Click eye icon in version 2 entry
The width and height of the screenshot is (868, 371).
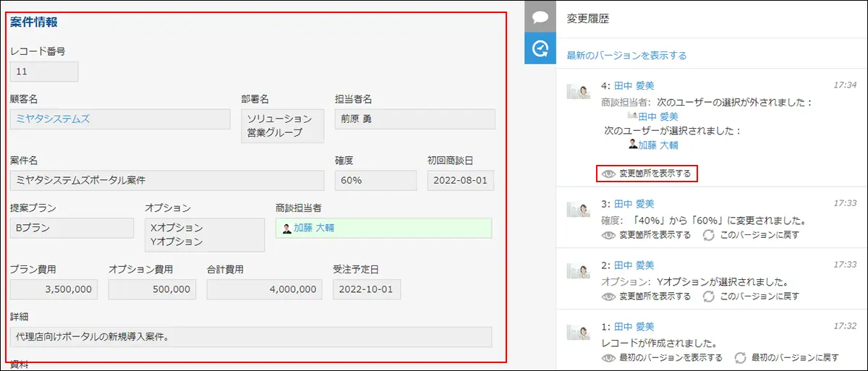click(x=608, y=297)
